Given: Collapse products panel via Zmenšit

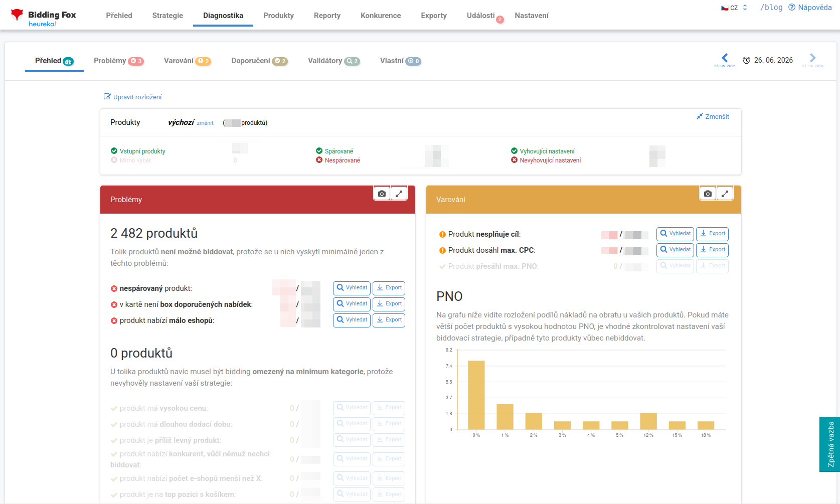Looking at the screenshot, I should tap(713, 116).
